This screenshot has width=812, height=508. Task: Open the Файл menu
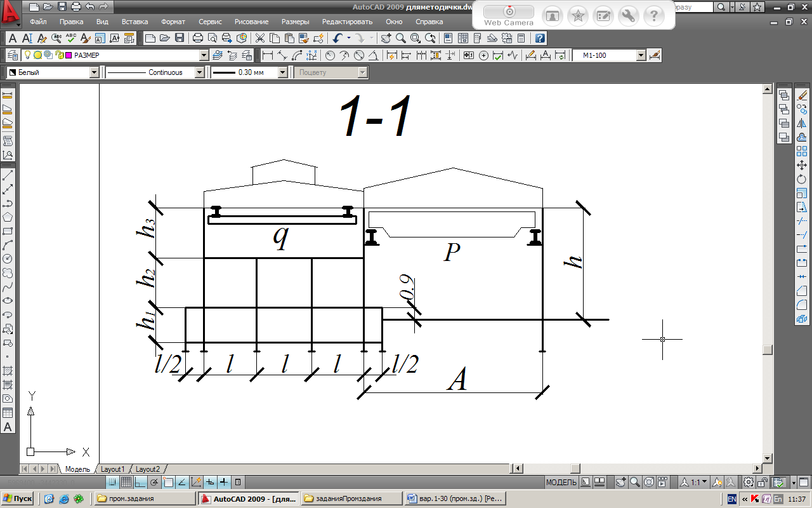tap(38, 22)
